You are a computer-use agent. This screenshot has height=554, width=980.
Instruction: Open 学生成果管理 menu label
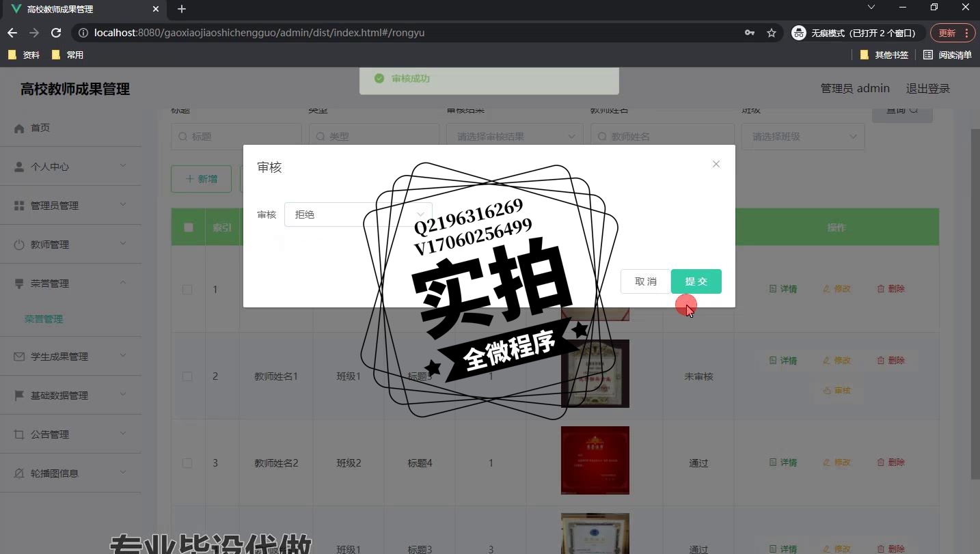pos(59,357)
